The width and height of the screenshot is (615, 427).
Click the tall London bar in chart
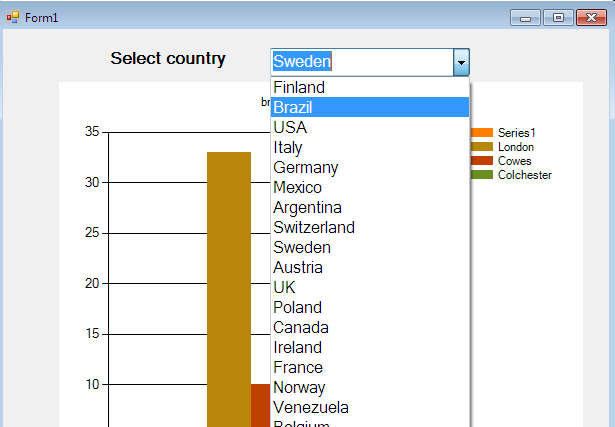[228, 290]
